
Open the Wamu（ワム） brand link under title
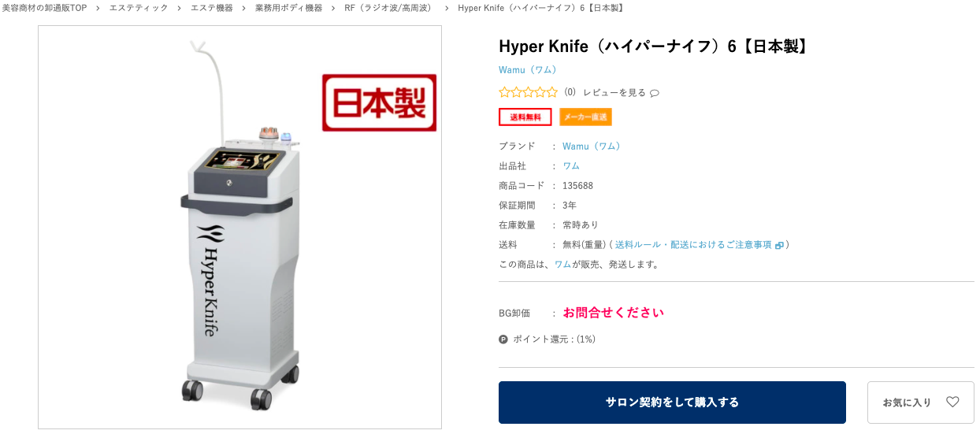point(529,70)
